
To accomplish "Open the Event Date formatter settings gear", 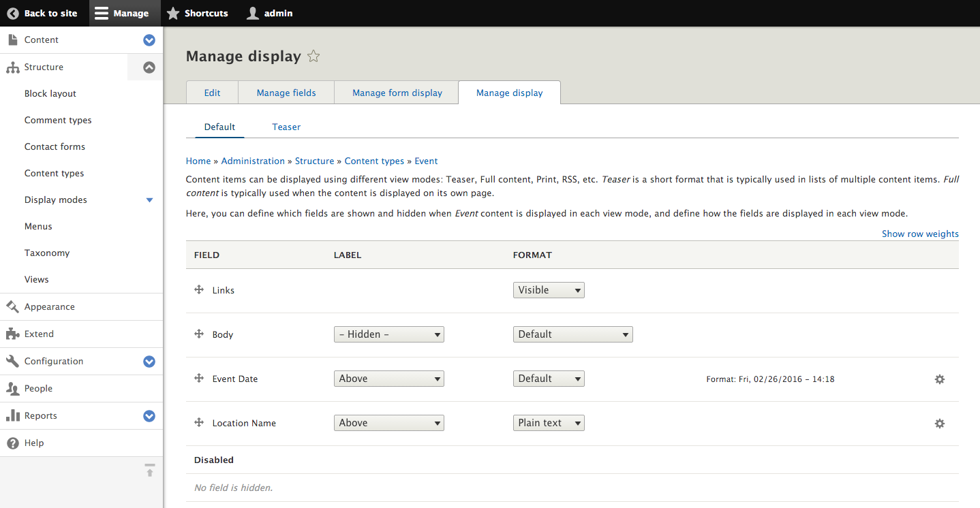I will [940, 379].
